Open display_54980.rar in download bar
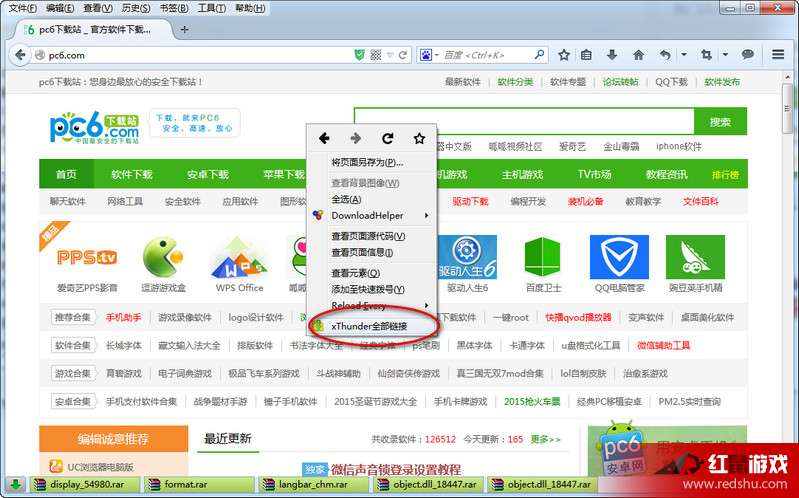This screenshot has width=799, height=498. click(85, 484)
